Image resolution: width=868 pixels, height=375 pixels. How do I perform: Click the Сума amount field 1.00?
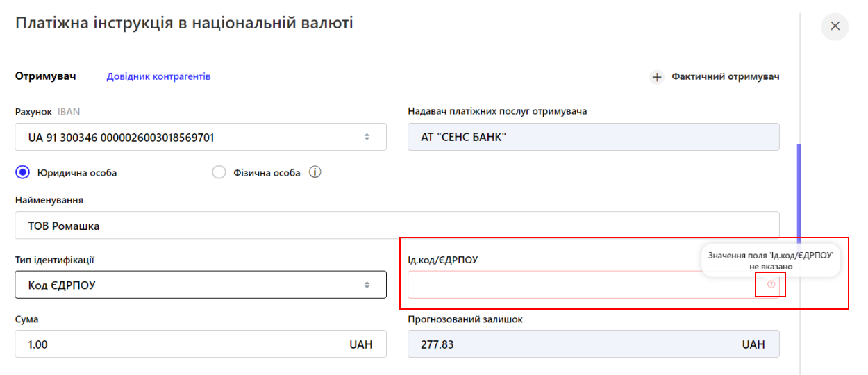coord(201,344)
